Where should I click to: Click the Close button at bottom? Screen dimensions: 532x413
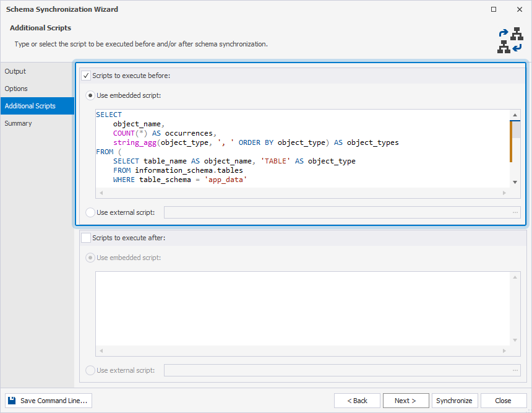503,401
